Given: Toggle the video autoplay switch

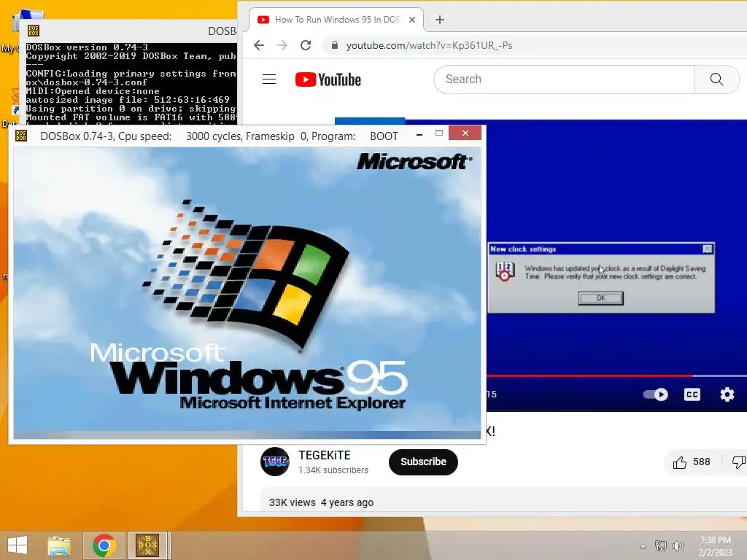Looking at the screenshot, I should pos(656,394).
